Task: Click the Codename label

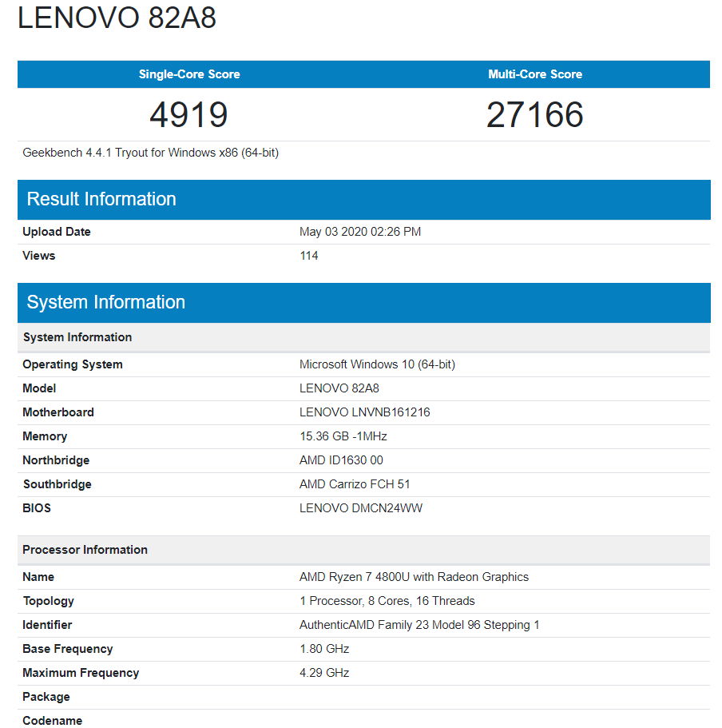Action: [x=53, y=721]
